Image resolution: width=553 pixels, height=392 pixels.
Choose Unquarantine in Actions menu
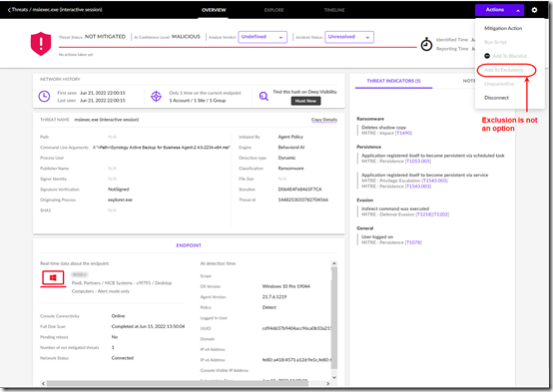point(499,84)
